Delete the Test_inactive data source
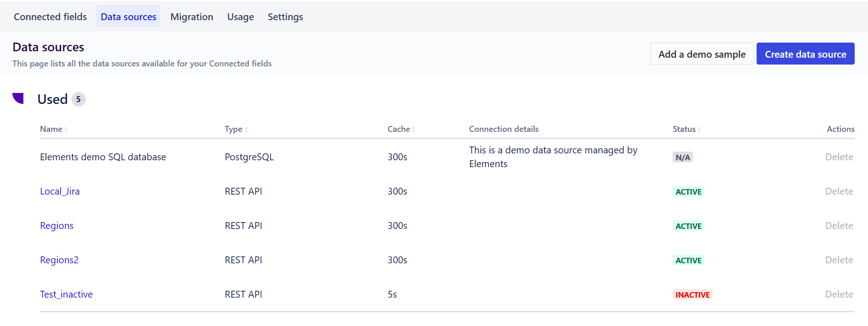The height and width of the screenshot is (326, 868). pos(839,294)
